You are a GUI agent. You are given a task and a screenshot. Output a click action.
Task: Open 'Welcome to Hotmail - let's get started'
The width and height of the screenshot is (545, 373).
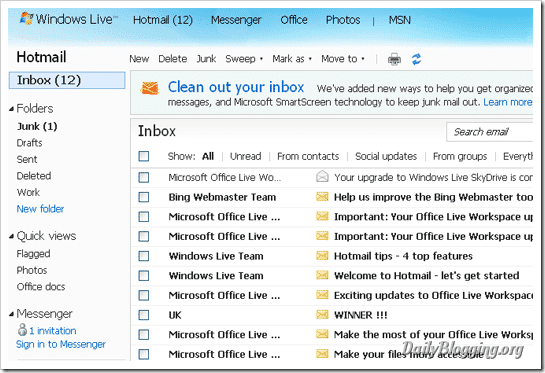pos(426,276)
